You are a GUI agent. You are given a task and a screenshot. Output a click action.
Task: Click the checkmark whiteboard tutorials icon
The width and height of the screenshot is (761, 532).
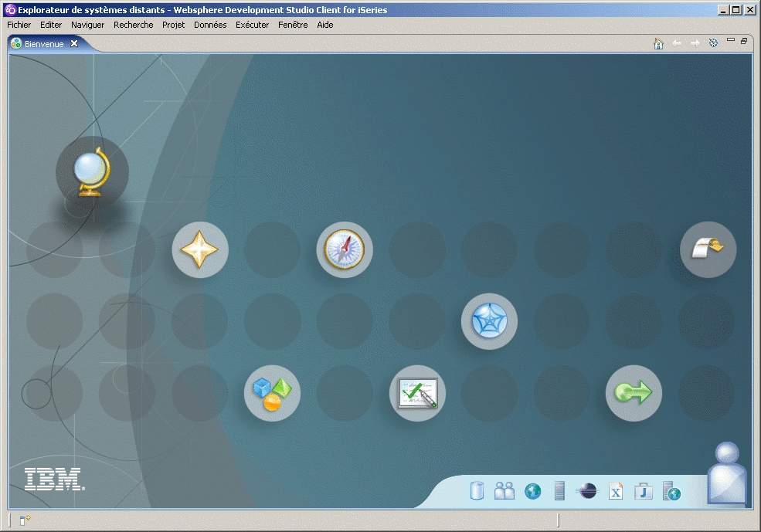417,393
